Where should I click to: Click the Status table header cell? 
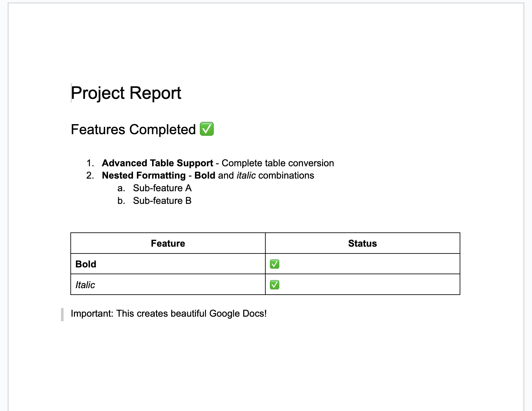[363, 243]
